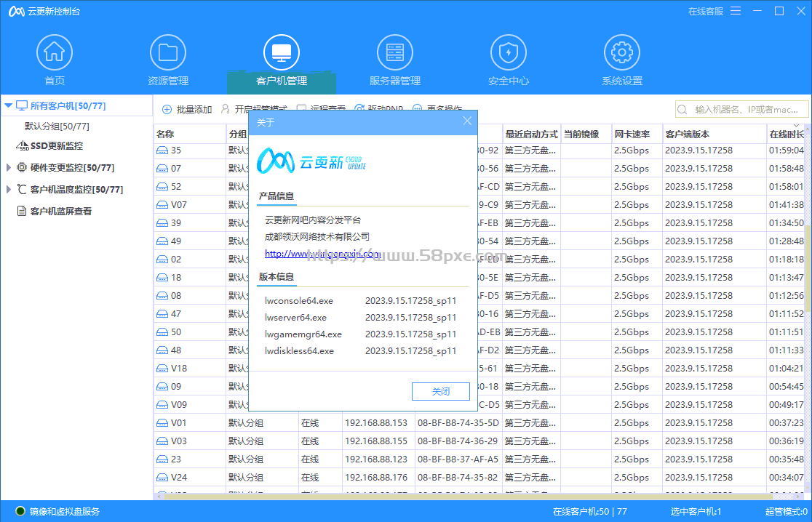Click the 版本信息 section heading

tap(276, 277)
